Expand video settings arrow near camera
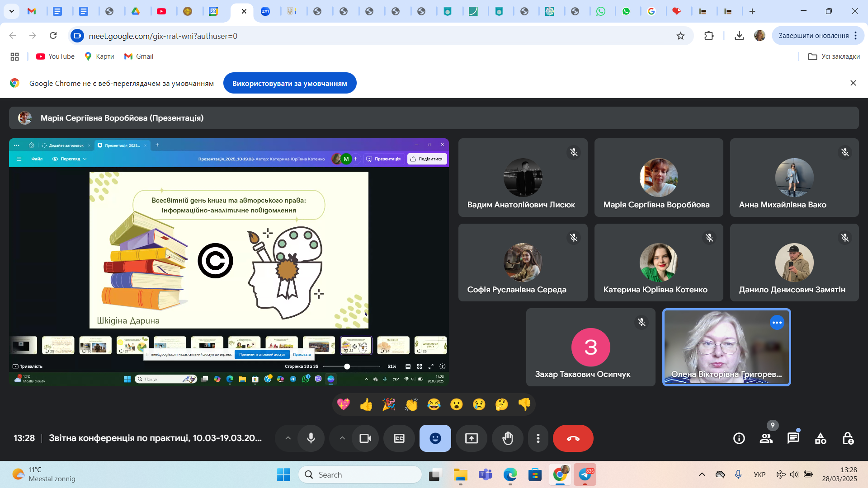 click(342, 438)
